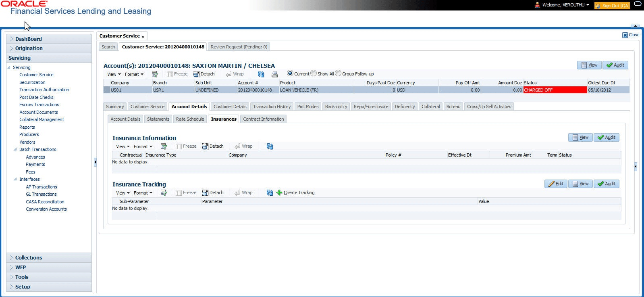Switch to the Summary tab
Viewport: 644px width, 297px height.
click(x=115, y=107)
